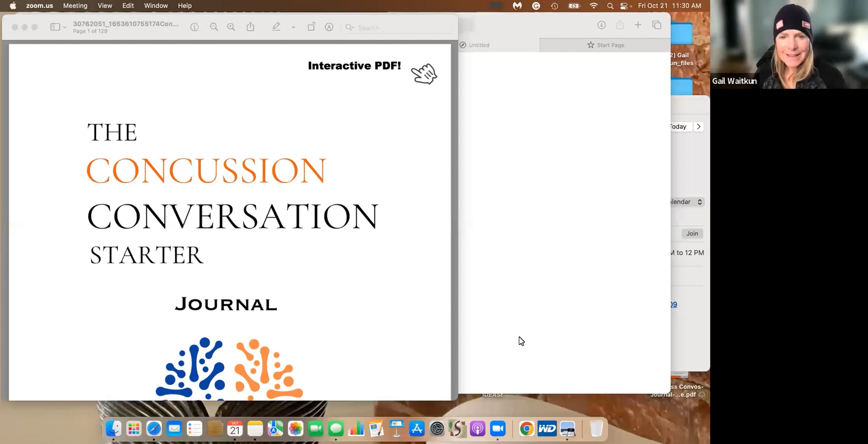Viewport: 868px width, 444px height.
Task: Expand sidebar view options chevron
Action: pyautogui.click(x=65, y=28)
